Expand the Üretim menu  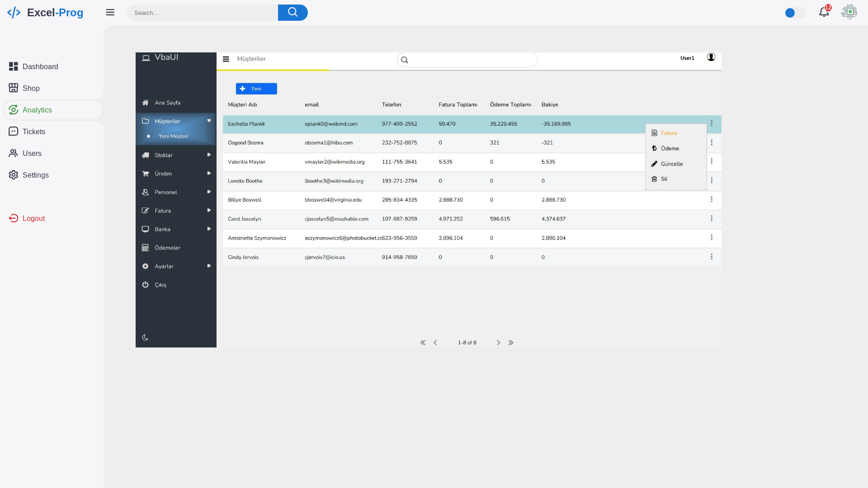click(209, 173)
